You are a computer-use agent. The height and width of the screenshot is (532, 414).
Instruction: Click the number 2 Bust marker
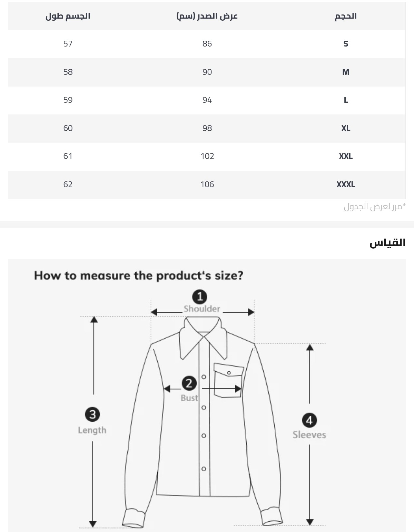189,383
